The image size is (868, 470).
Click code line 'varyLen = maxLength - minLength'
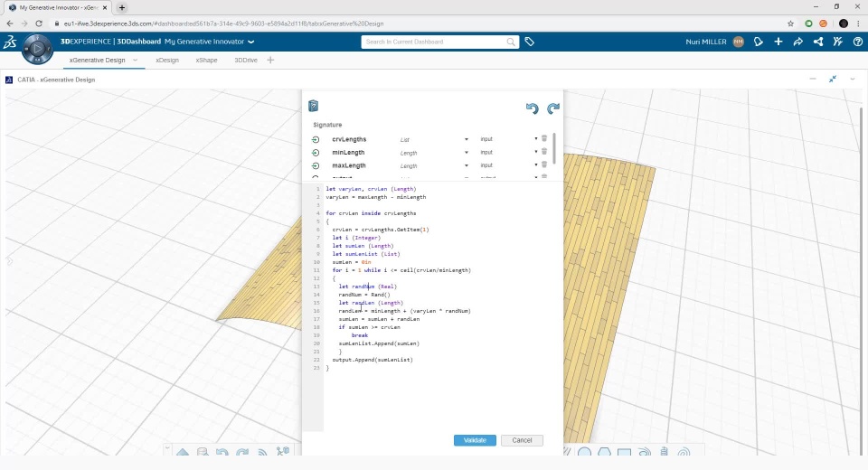click(x=376, y=197)
